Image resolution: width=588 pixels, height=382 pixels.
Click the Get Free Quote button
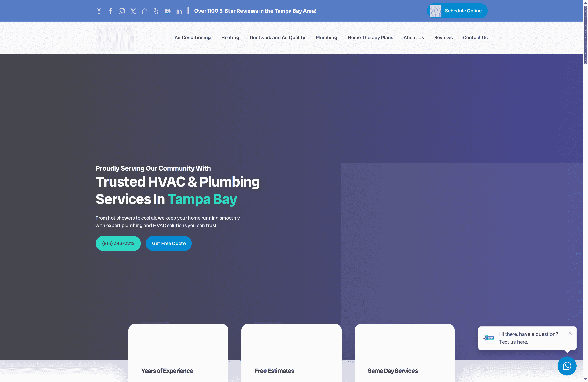point(169,243)
